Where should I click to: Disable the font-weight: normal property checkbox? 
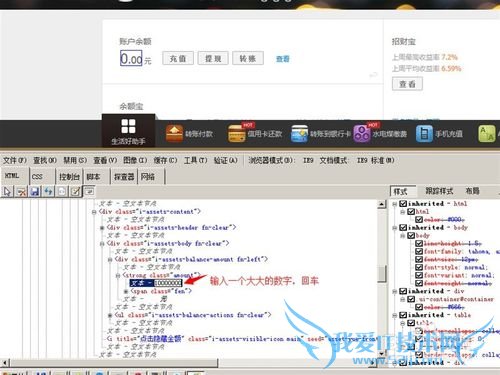(x=419, y=283)
